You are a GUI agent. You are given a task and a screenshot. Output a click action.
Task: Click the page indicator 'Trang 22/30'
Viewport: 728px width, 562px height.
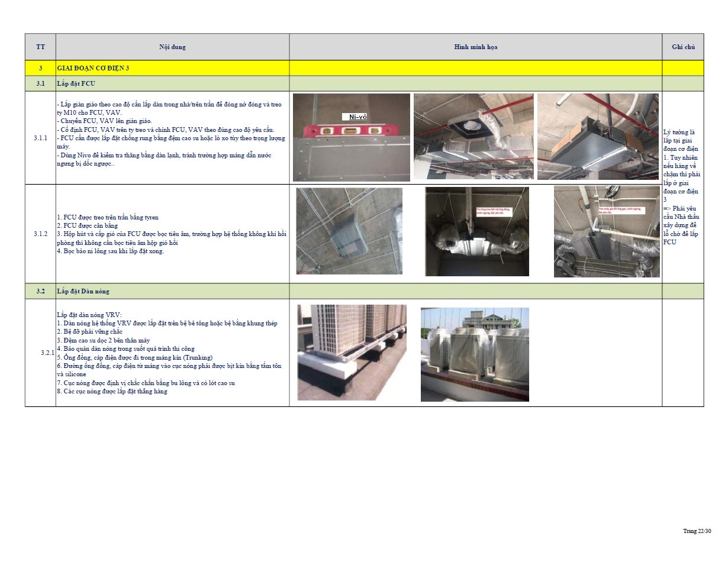(x=697, y=531)
